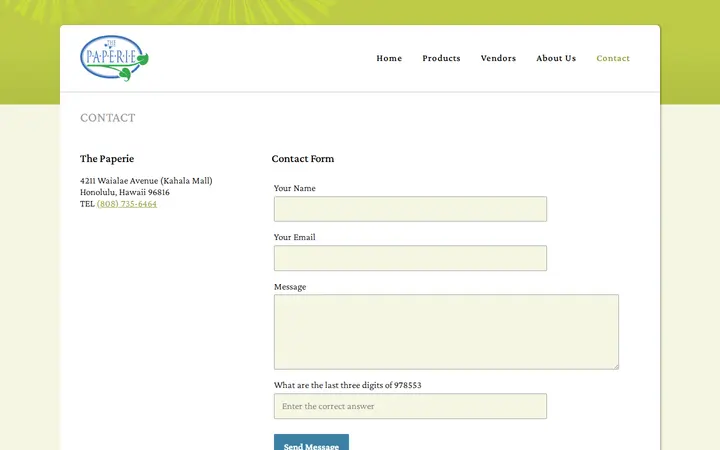Click the 'Message' label

point(290,287)
